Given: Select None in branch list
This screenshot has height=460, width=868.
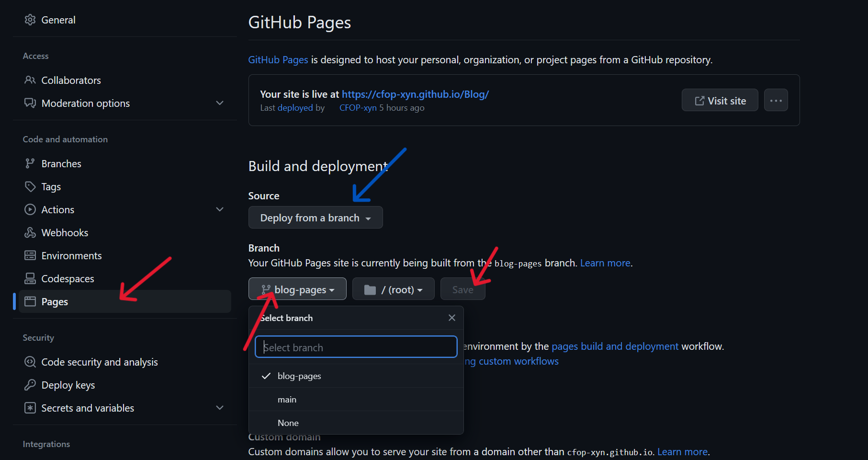Looking at the screenshot, I should click(x=356, y=423).
